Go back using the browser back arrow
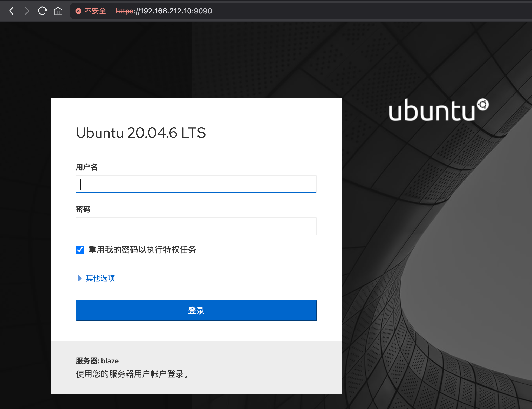Screen dimensions: 532x409 click(x=11, y=11)
